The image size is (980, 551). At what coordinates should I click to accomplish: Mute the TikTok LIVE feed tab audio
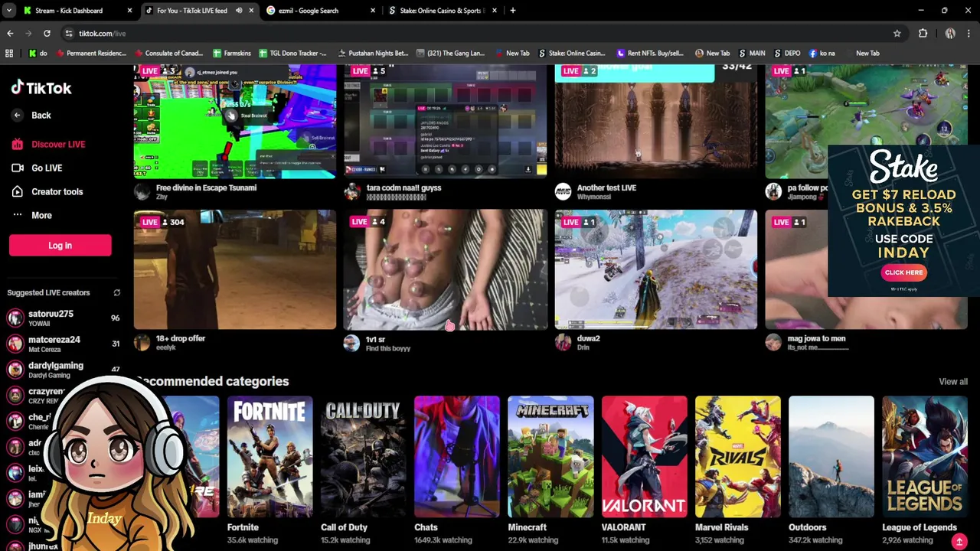click(x=239, y=11)
